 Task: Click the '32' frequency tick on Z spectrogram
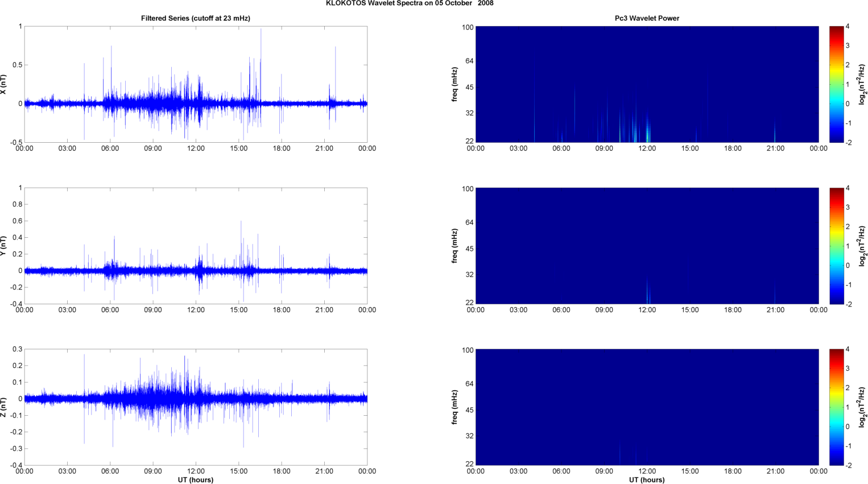pyautogui.click(x=469, y=436)
